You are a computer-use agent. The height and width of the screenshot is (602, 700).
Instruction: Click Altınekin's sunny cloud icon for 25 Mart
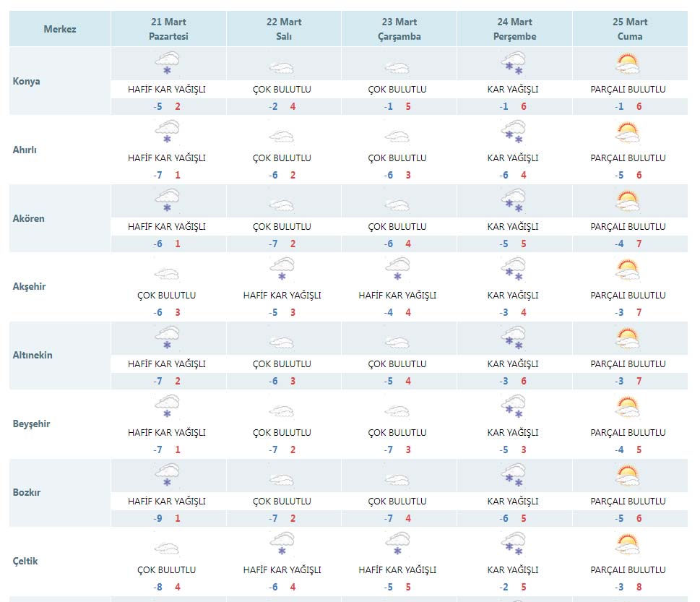pyautogui.click(x=628, y=339)
